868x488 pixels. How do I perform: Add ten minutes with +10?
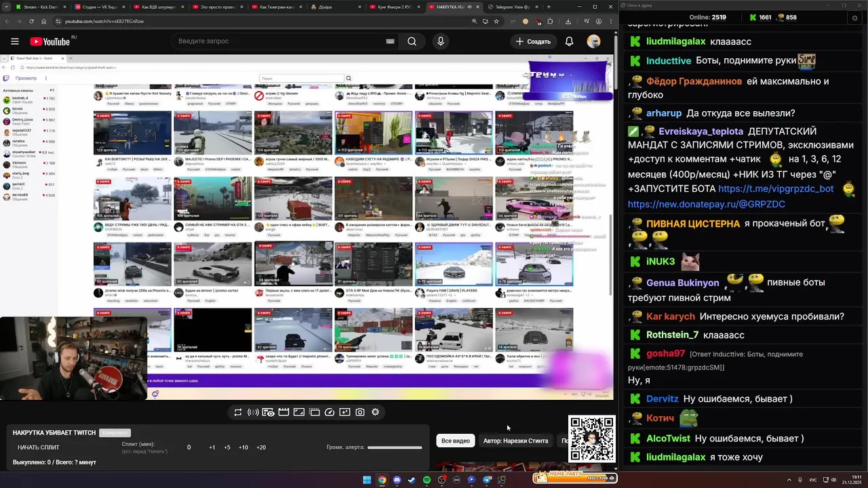pos(243,447)
